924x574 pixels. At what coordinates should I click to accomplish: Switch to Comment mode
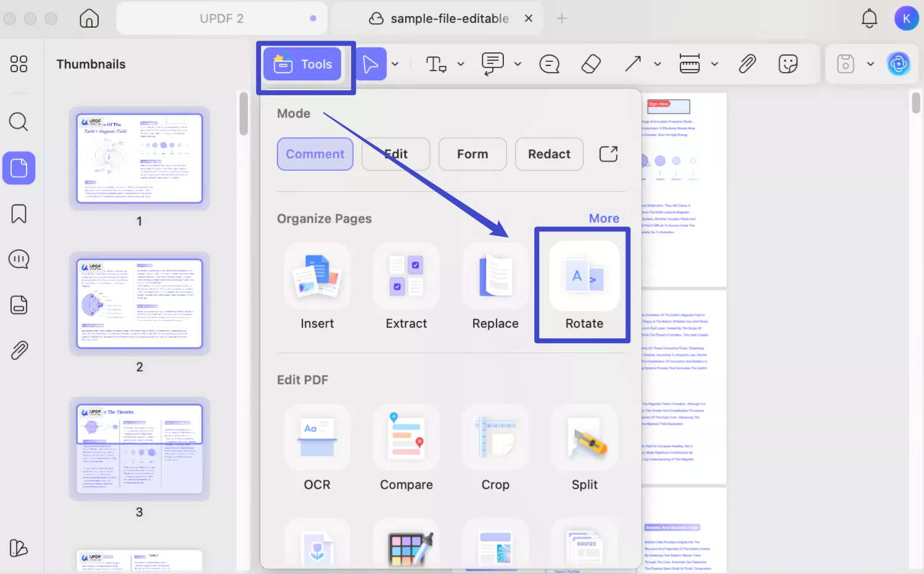315,154
